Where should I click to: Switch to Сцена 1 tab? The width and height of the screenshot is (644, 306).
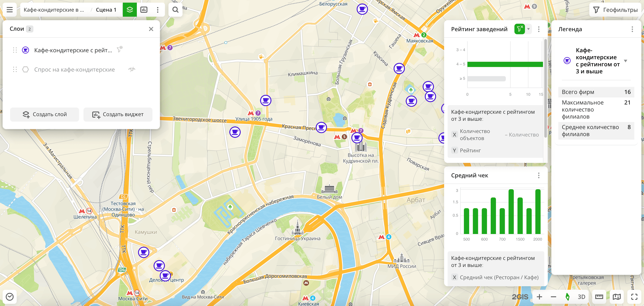[106, 10]
